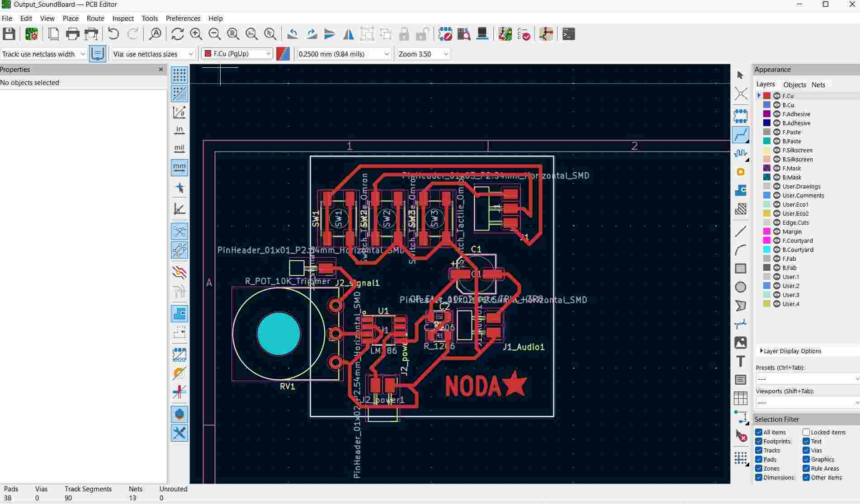Toggle Edge.Cuts layer visibility
The width and height of the screenshot is (860, 504).
[x=777, y=222]
